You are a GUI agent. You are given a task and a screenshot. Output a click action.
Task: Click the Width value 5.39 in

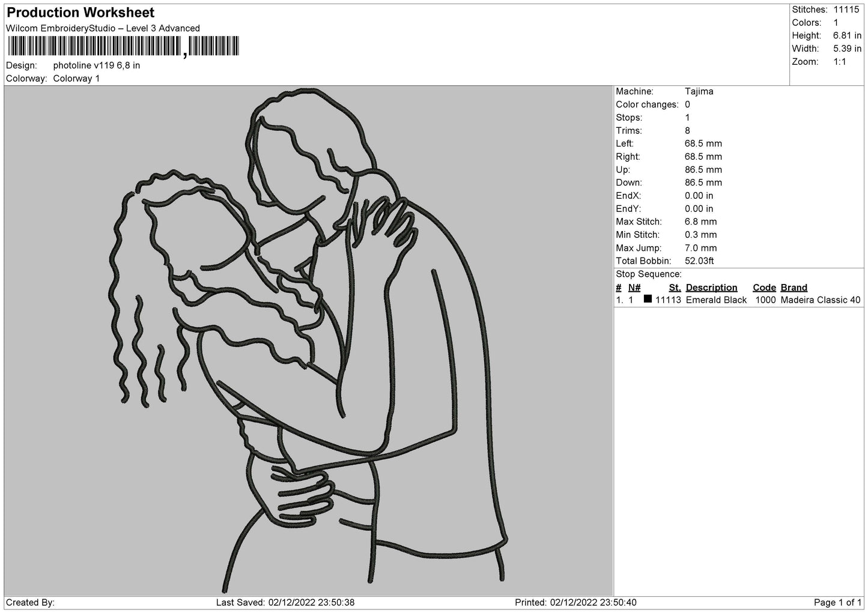tap(847, 49)
